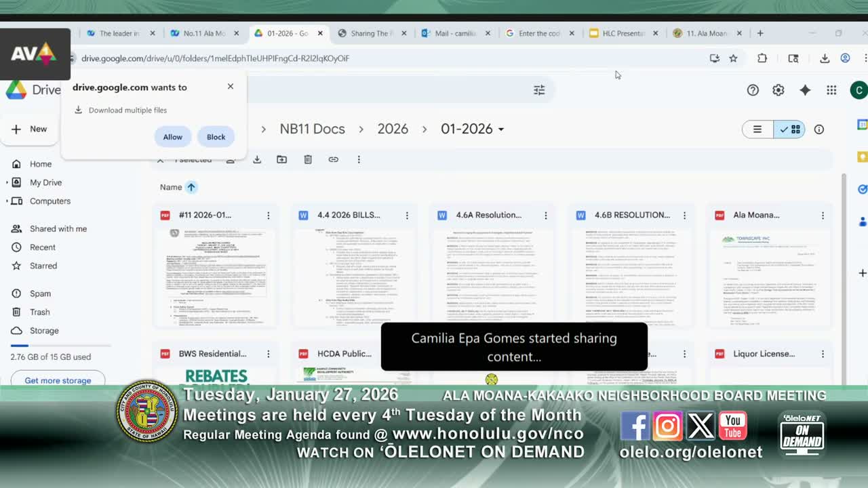The width and height of the screenshot is (868, 488).
Task: Open more actions for BWS Residential file
Action: pyautogui.click(x=268, y=354)
